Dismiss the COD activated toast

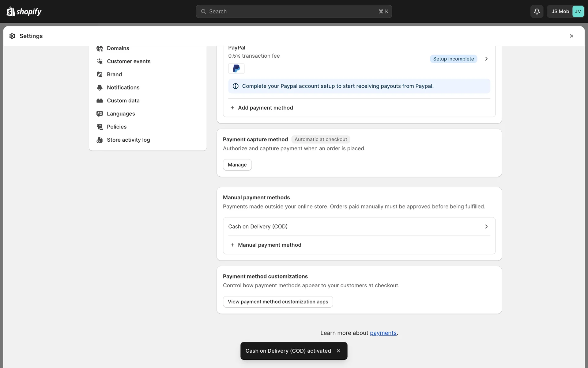point(338,351)
